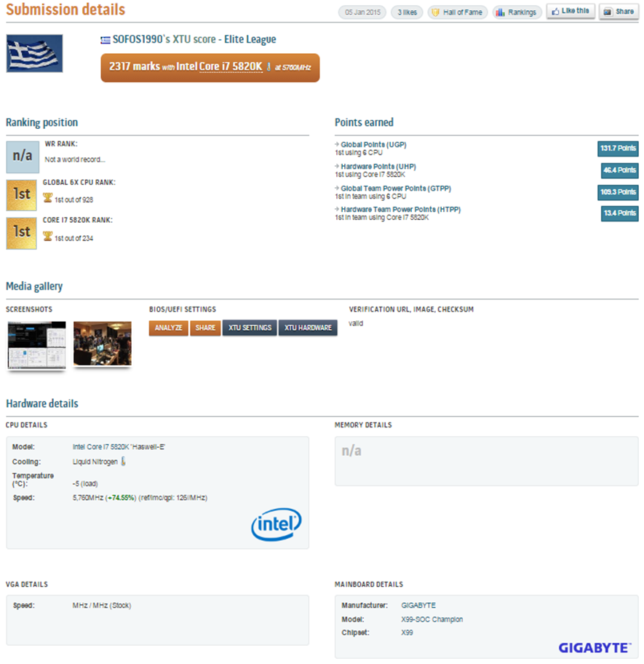Click mainboard model X99-SOC Champion
Screen dimensions: 644x664
click(x=432, y=620)
